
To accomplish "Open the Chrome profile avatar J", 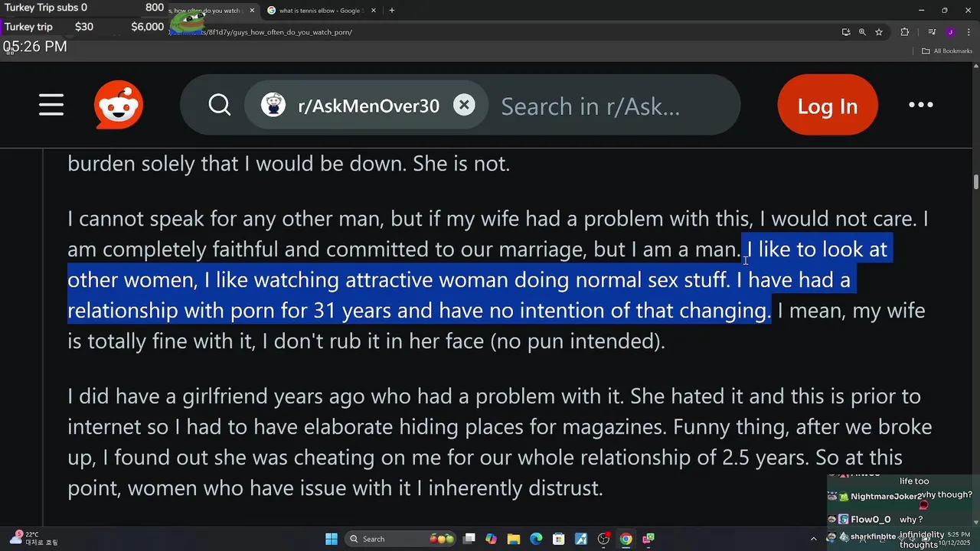I will click(x=950, y=32).
